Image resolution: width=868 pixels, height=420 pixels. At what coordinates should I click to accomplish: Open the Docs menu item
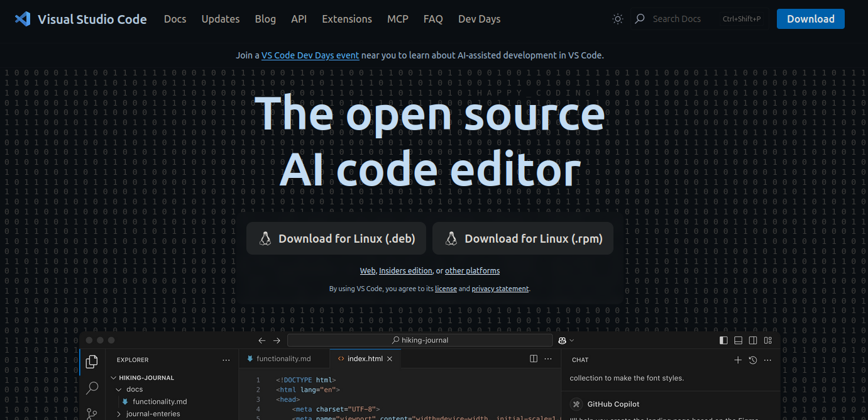coord(175,19)
